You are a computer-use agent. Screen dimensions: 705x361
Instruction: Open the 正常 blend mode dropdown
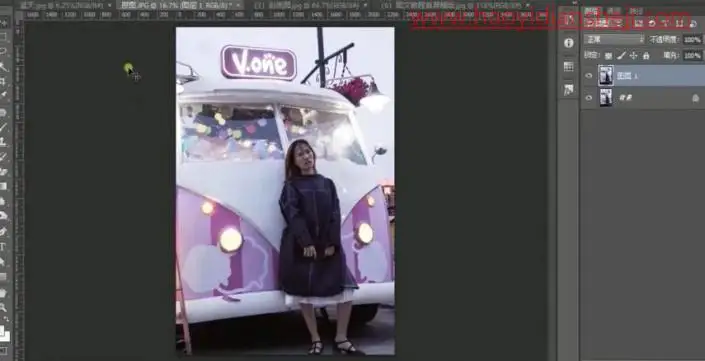(614, 40)
